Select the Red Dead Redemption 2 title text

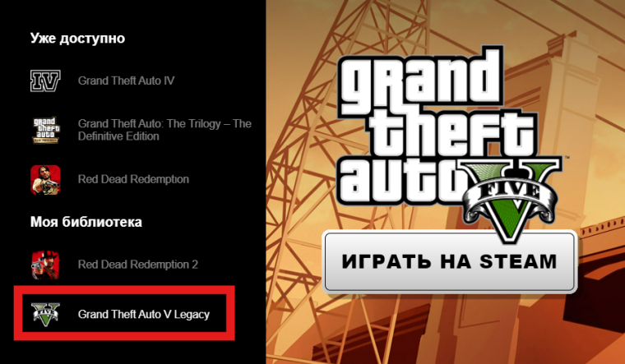pyautogui.click(x=138, y=265)
